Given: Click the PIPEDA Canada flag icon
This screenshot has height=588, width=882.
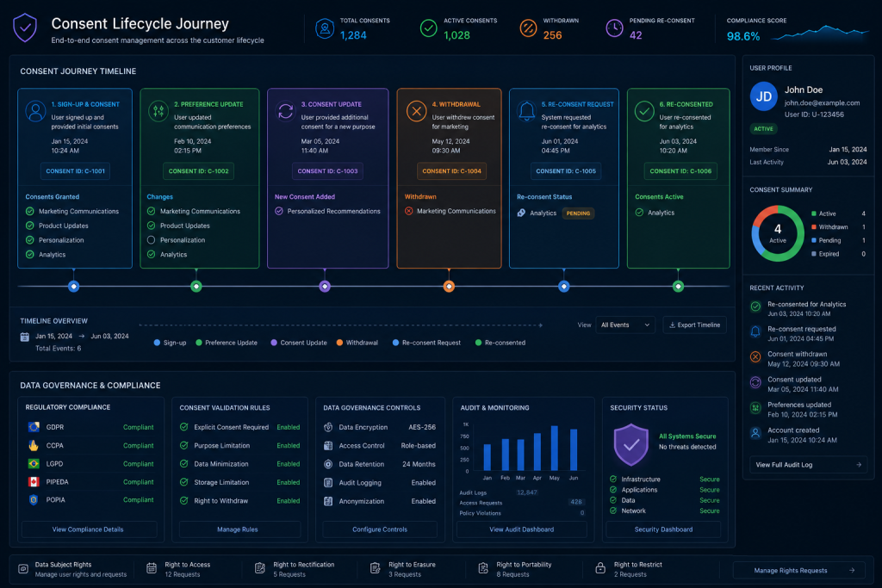Looking at the screenshot, I should (x=34, y=482).
